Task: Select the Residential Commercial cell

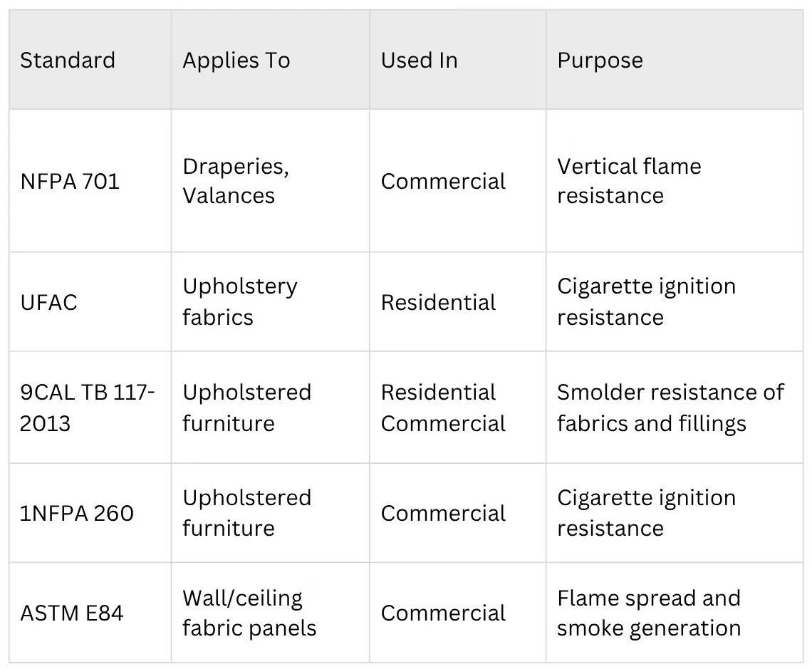Action: [x=458, y=408]
